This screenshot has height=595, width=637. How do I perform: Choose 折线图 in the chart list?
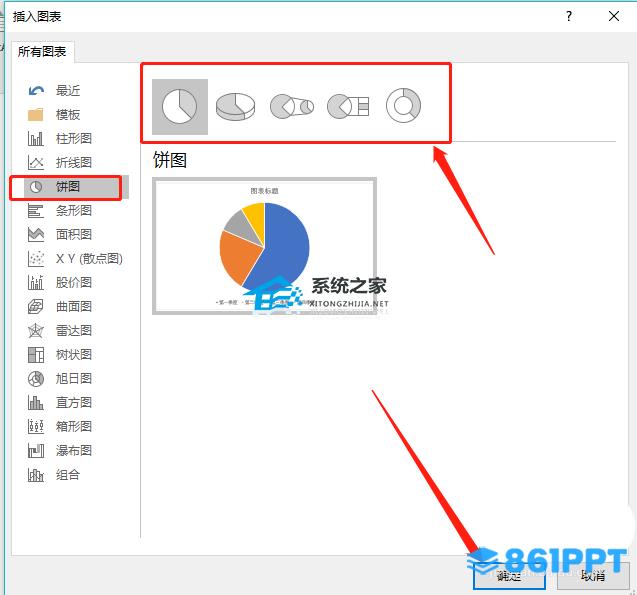pos(74,162)
